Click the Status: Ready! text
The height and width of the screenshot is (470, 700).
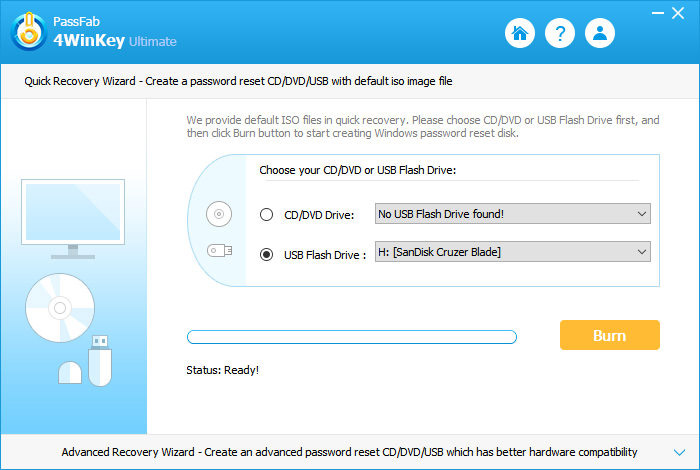pos(222,370)
